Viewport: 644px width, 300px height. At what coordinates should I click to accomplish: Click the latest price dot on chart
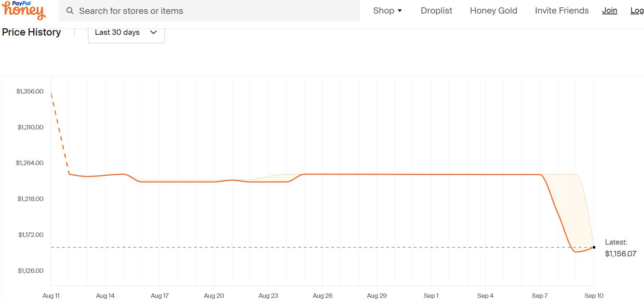(x=594, y=247)
